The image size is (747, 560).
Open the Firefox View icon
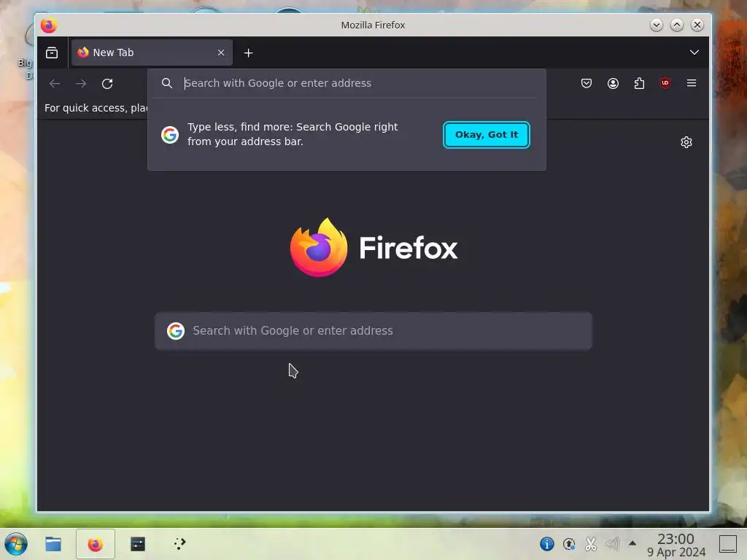(52, 52)
